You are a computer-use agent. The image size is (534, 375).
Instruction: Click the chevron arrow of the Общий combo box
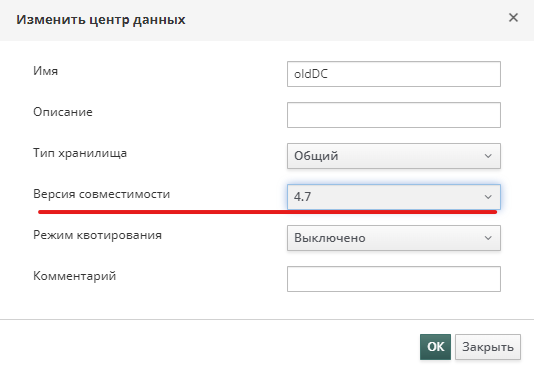tap(488, 156)
